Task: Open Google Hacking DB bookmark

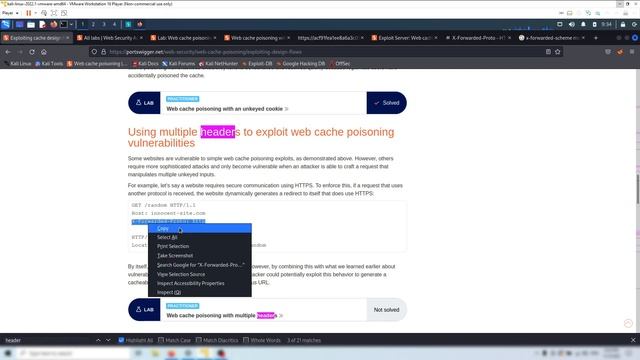Action: click(301, 64)
